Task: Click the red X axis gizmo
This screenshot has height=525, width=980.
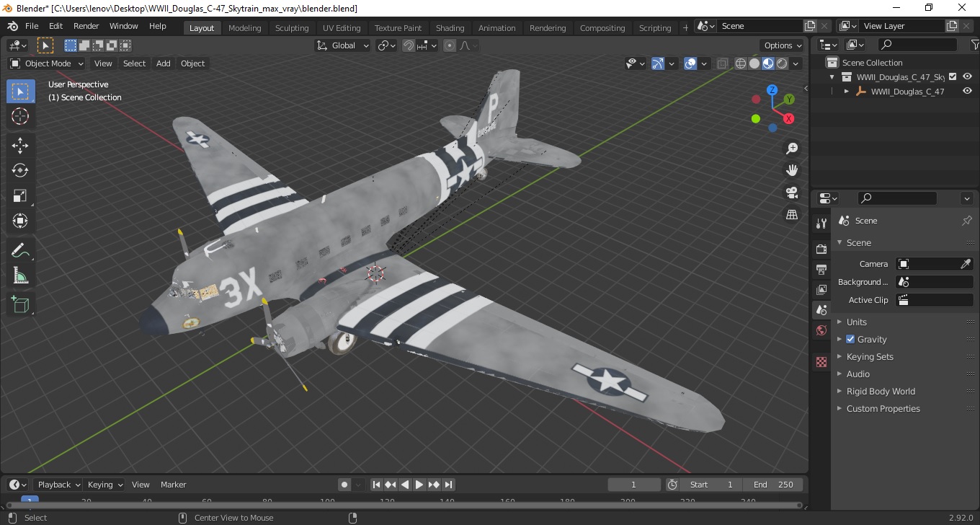Action: click(x=789, y=118)
